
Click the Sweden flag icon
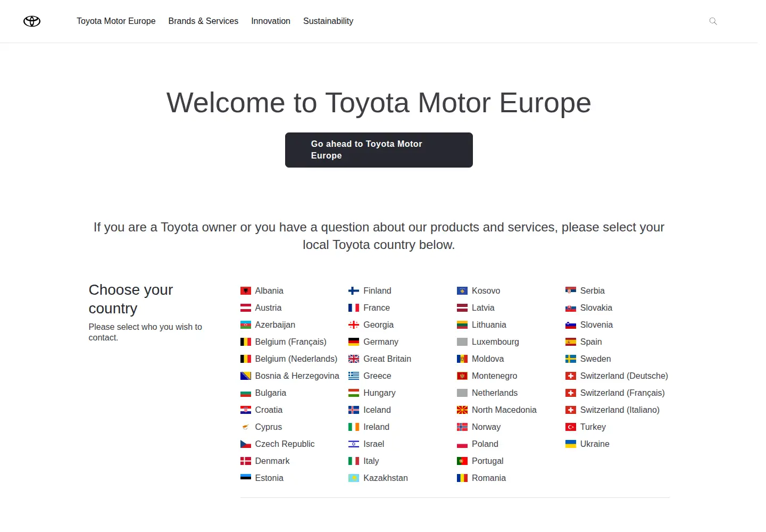click(x=571, y=359)
